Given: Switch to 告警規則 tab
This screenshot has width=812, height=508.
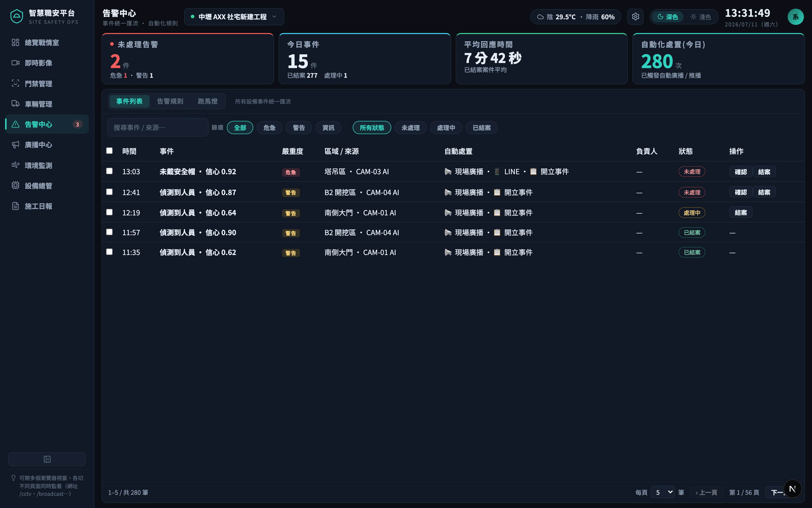Looking at the screenshot, I should coord(170,101).
